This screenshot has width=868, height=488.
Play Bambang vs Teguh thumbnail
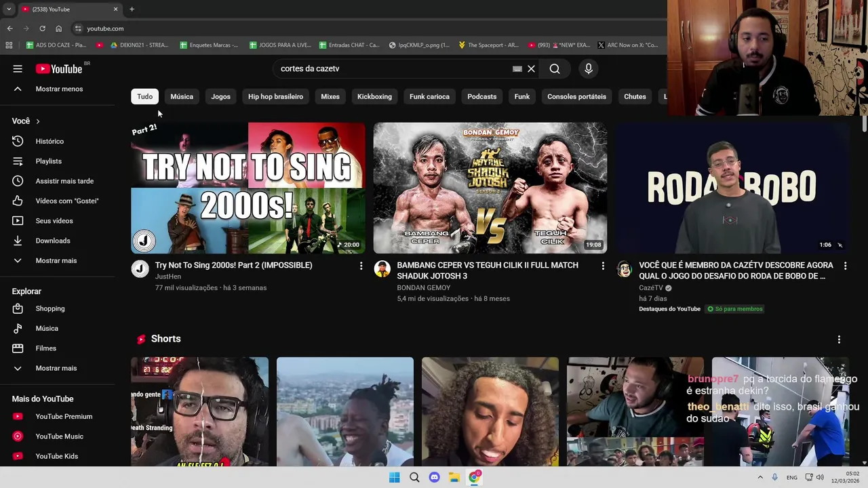point(490,188)
